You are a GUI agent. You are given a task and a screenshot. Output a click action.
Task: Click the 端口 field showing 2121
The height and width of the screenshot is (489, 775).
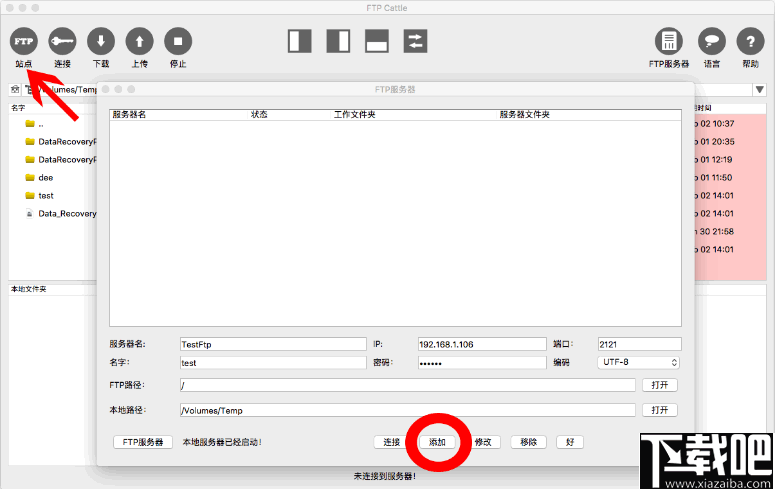[x=640, y=344]
